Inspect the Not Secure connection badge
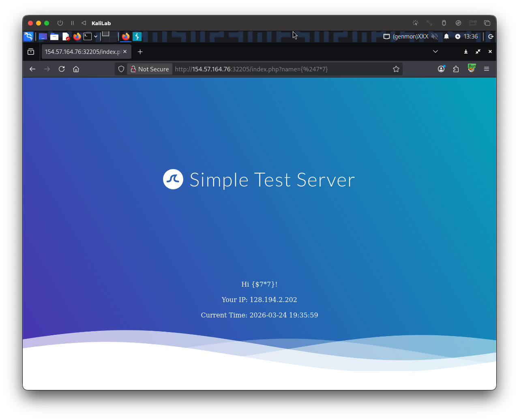This screenshot has height=420, width=519. 149,69
